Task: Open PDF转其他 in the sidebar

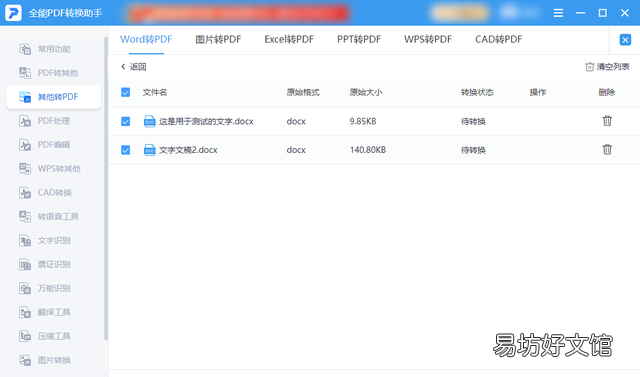Action: pyautogui.click(x=49, y=73)
